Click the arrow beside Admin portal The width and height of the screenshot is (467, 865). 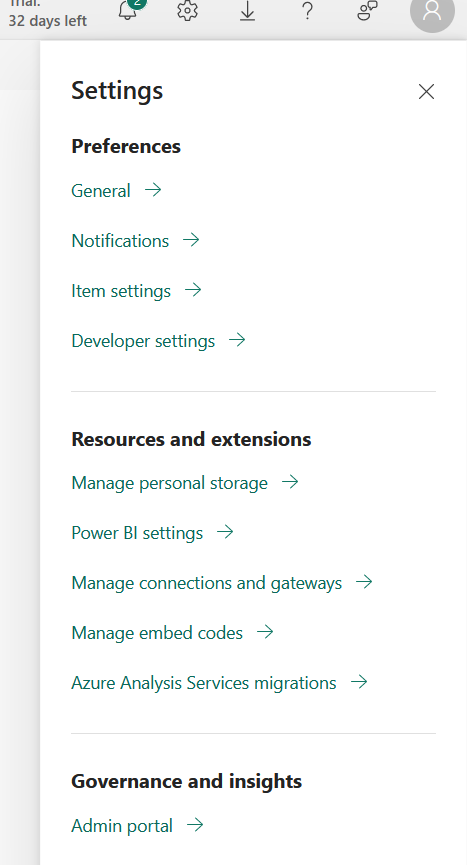click(195, 825)
